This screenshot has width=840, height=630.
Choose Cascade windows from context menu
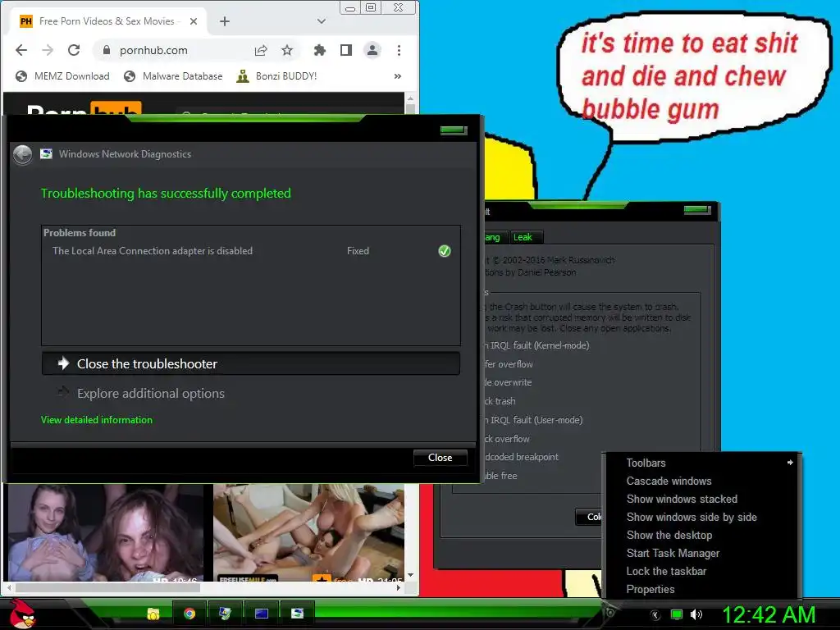tap(702, 481)
